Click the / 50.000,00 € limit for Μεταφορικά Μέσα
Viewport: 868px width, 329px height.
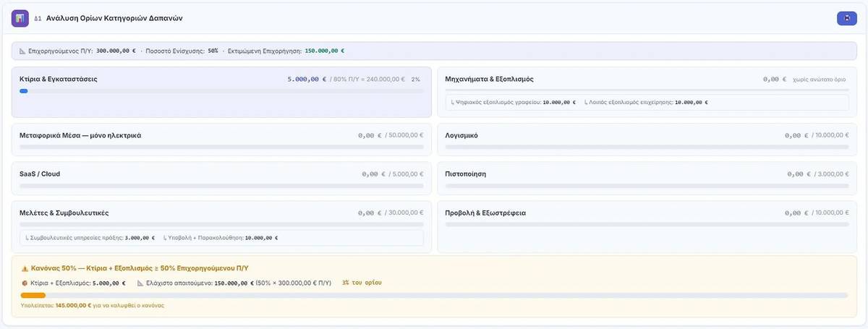click(x=404, y=135)
